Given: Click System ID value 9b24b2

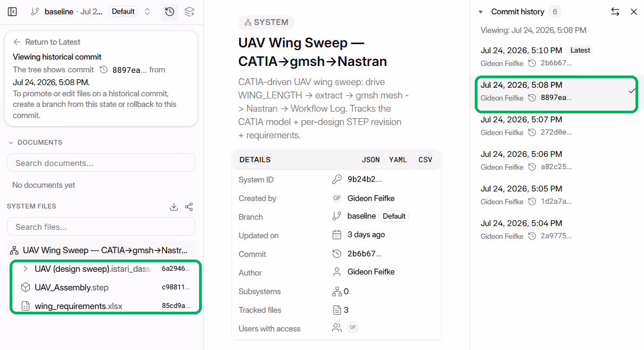Looking at the screenshot, I should tap(365, 179).
